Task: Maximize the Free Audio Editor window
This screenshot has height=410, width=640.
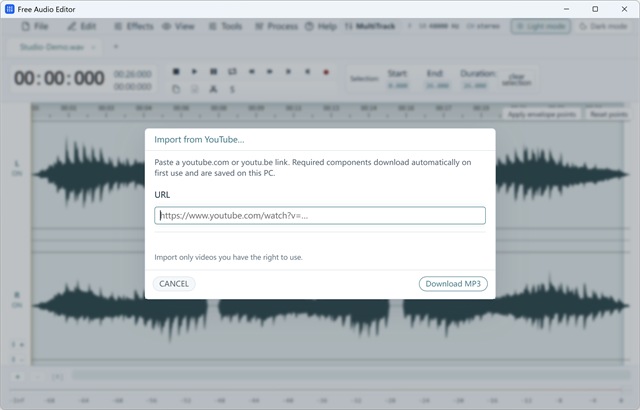Action: click(x=595, y=9)
